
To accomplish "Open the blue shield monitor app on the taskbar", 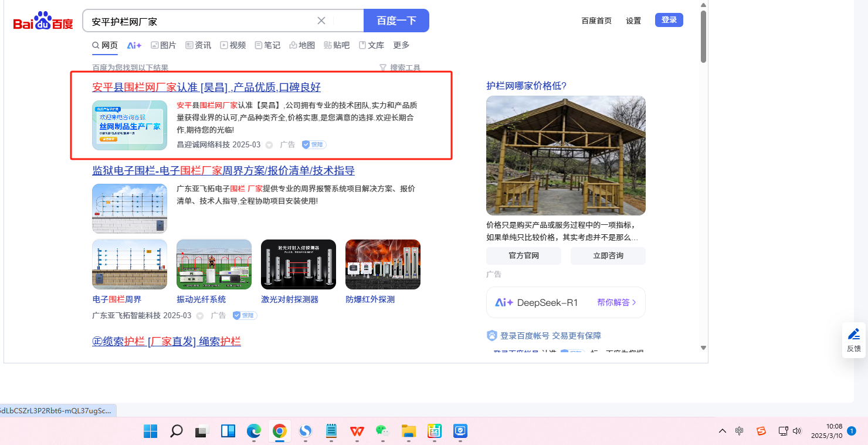I will coord(460,431).
